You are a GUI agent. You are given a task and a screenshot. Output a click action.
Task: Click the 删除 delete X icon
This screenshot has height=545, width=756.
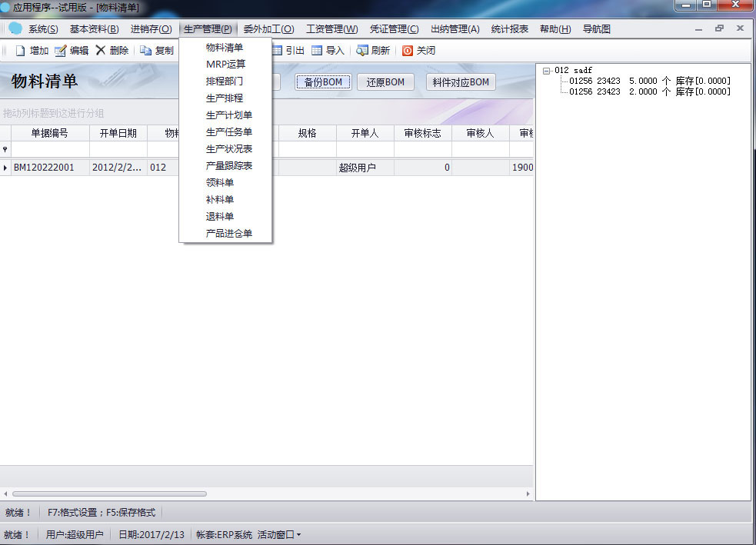point(100,50)
